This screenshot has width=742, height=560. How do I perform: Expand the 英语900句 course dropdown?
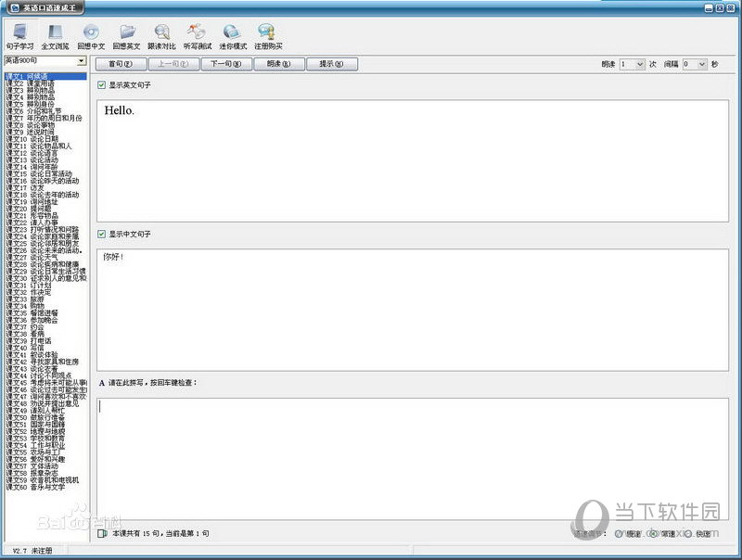pos(82,61)
